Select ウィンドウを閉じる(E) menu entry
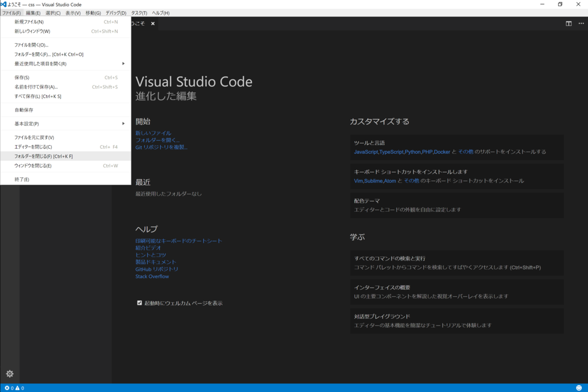 tap(65, 166)
